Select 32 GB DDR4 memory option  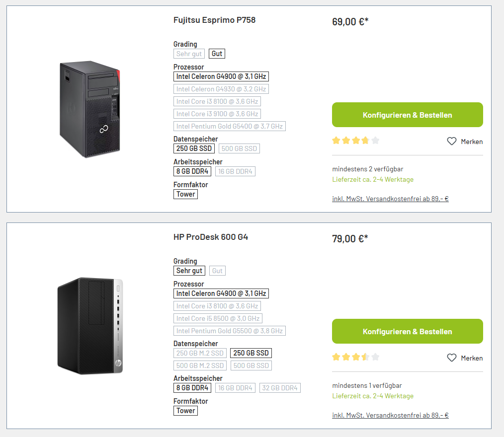tap(280, 388)
